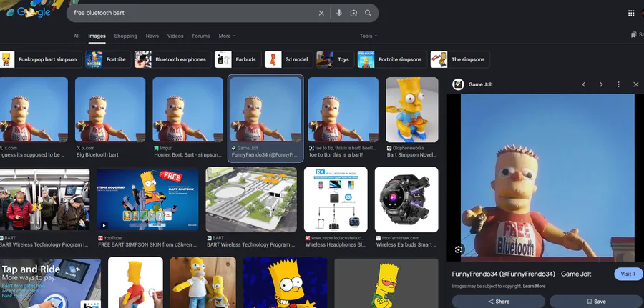Show previous image in preview panel
644x308 pixels.
click(584, 84)
